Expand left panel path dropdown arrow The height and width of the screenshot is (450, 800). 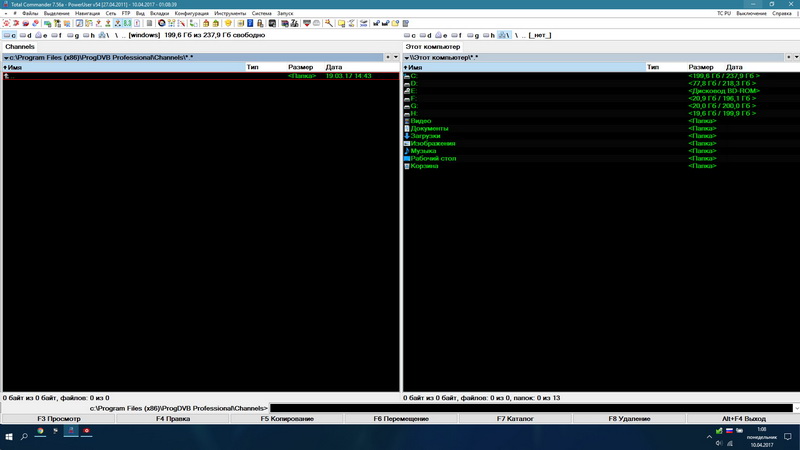pyautogui.click(x=5, y=57)
